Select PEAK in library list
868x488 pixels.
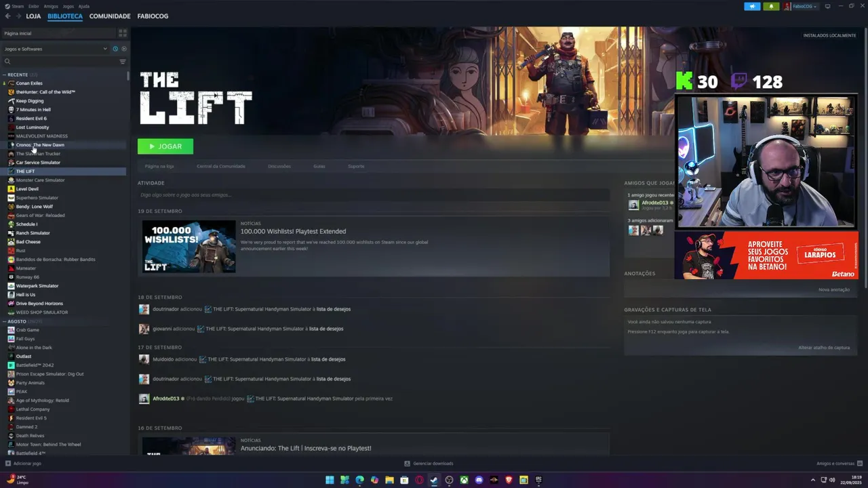22,392
